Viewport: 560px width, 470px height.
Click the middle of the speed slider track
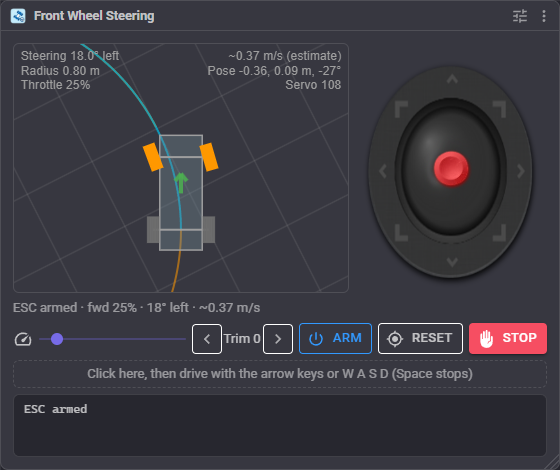click(112, 339)
